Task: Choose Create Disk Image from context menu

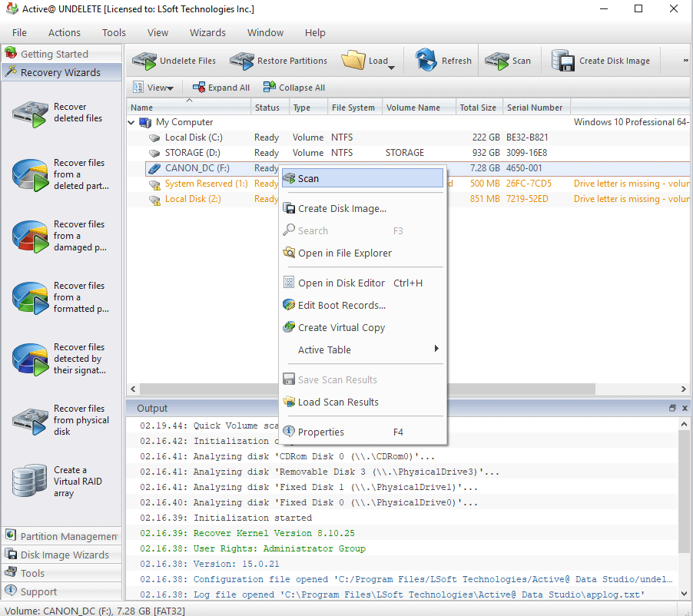Action: pos(363,209)
